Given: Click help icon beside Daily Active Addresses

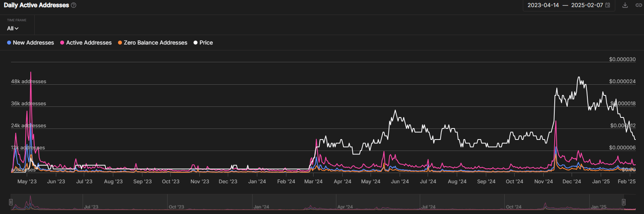Looking at the screenshot, I should coord(74,5).
